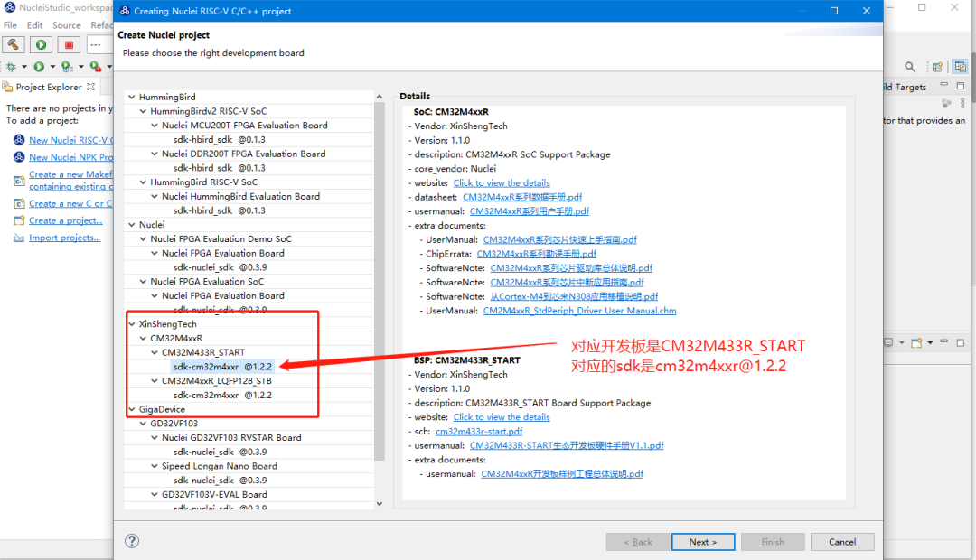
Task: Click the Back button
Action: (x=638, y=542)
